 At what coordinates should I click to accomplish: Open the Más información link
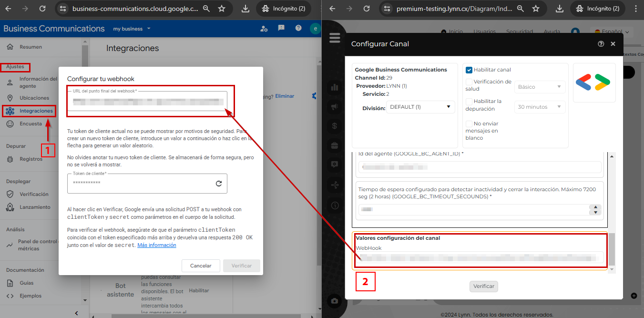157,245
